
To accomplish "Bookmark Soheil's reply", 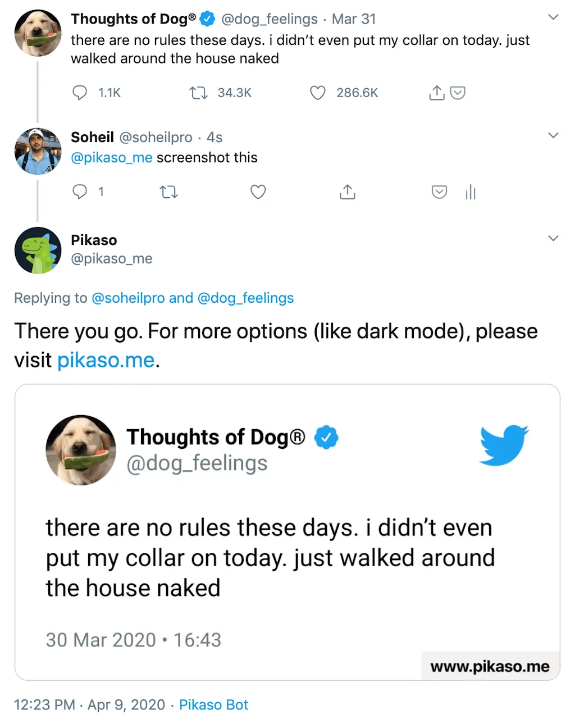I will pos(440,192).
